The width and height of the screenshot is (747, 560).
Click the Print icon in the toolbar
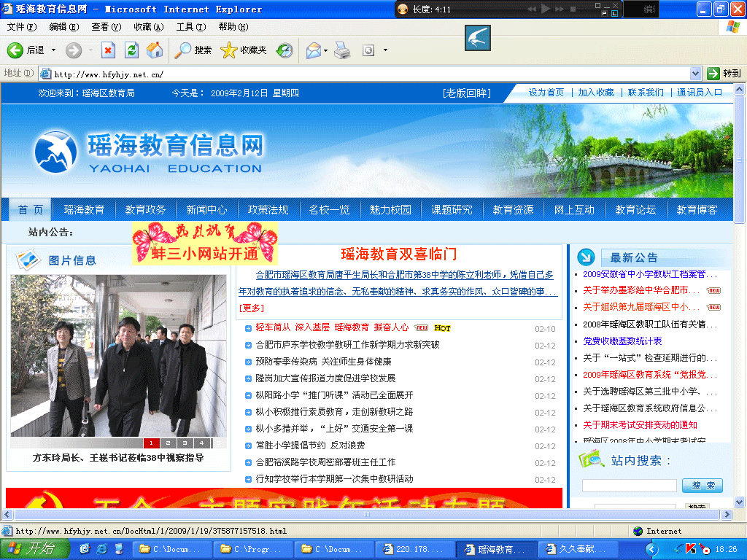(x=341, y=50)
